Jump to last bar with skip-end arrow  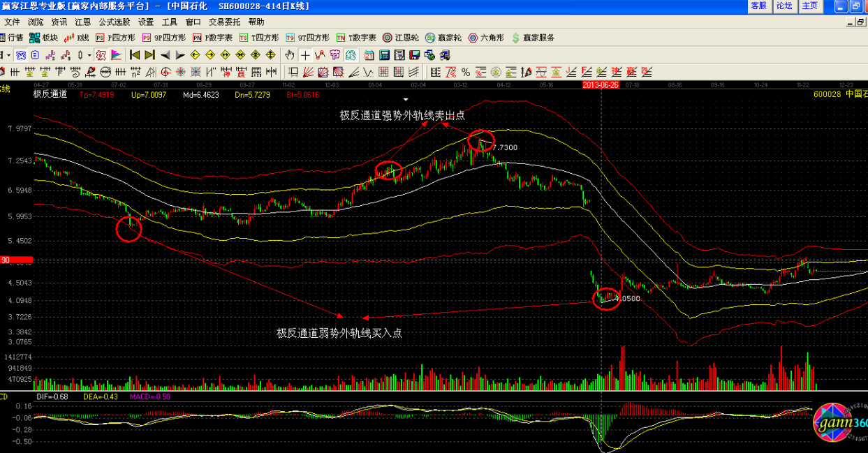[149, 55]
